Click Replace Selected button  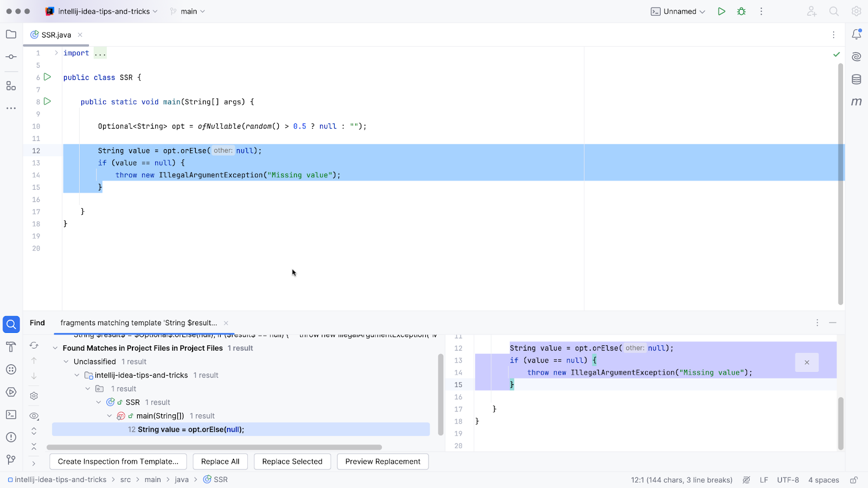point(292,461)
